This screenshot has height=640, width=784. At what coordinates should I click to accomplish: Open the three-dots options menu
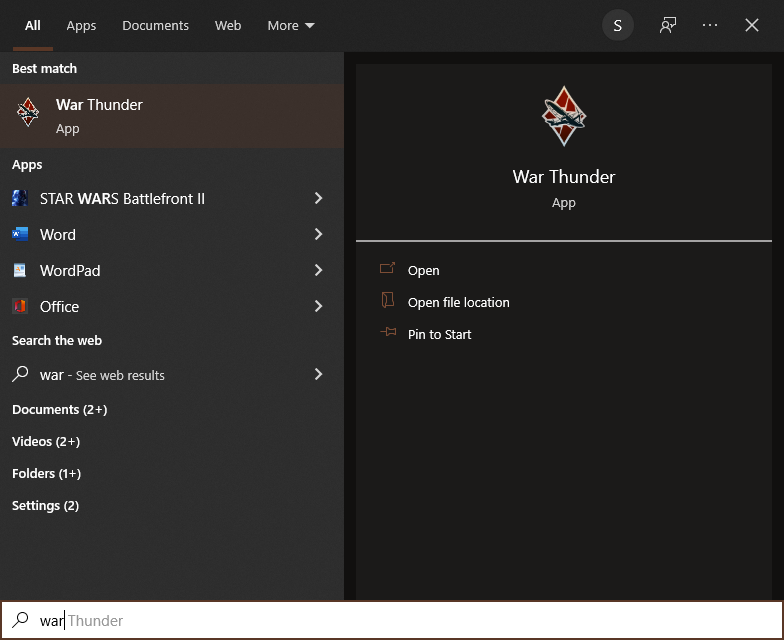710,25
